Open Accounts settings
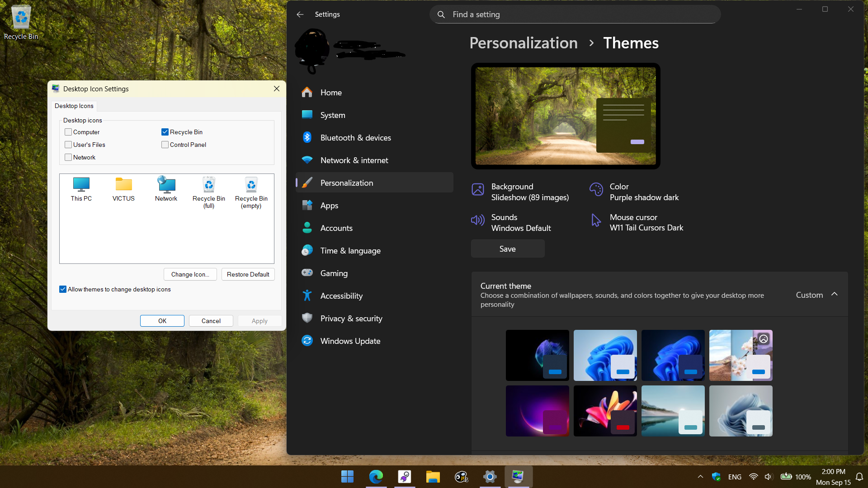868x488 pixels. click(x=374, y=228)
